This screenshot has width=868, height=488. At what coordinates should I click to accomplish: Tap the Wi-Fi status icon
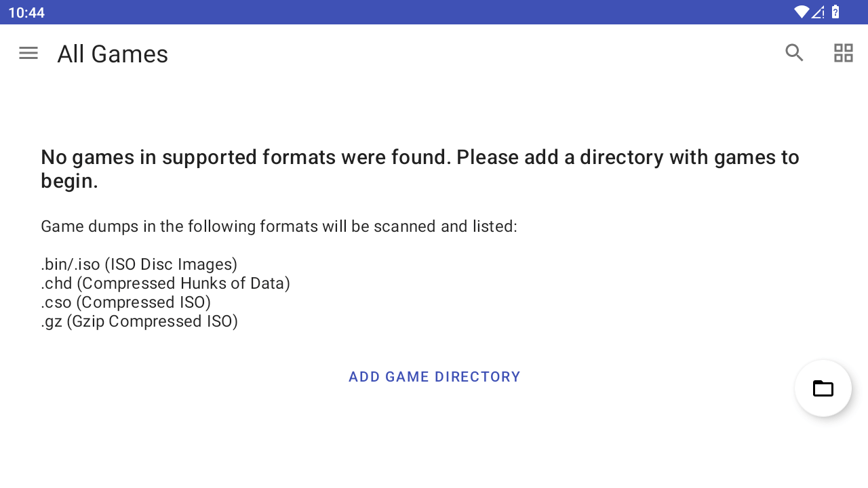point(802,12)
